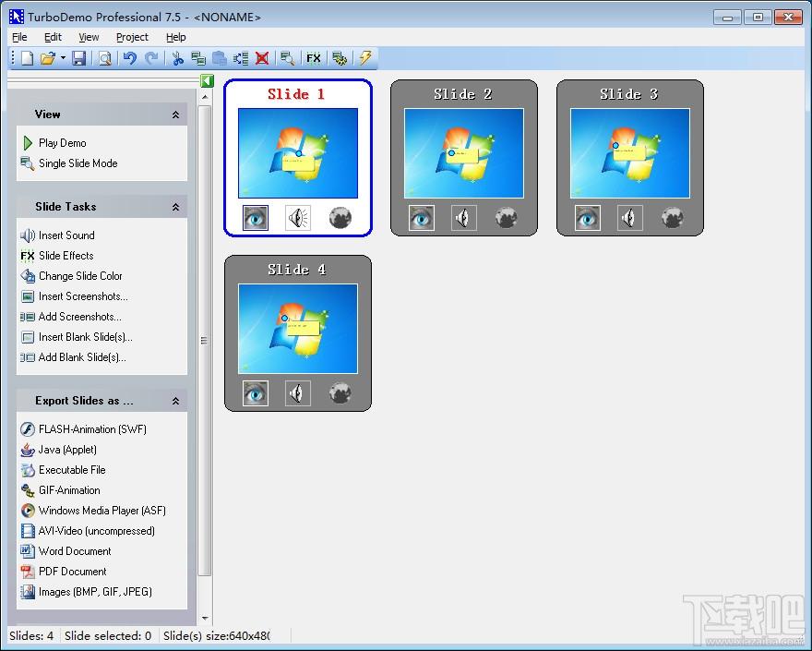Screen dimensions: 812x651
Task: Click the sidebar scroll down arrow
Action: [x=205, y=619]
